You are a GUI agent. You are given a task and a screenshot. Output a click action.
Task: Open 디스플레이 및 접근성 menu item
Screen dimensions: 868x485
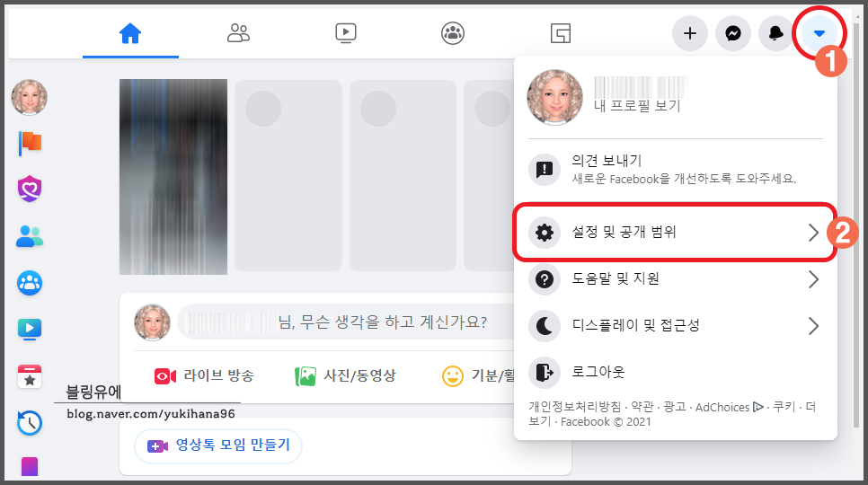tap(676, 326)
